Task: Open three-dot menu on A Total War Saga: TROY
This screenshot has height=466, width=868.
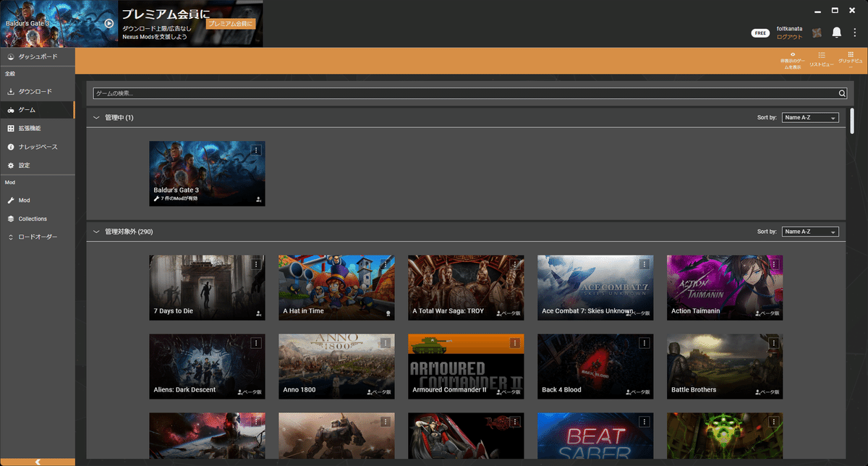Action: pos(514,264)
